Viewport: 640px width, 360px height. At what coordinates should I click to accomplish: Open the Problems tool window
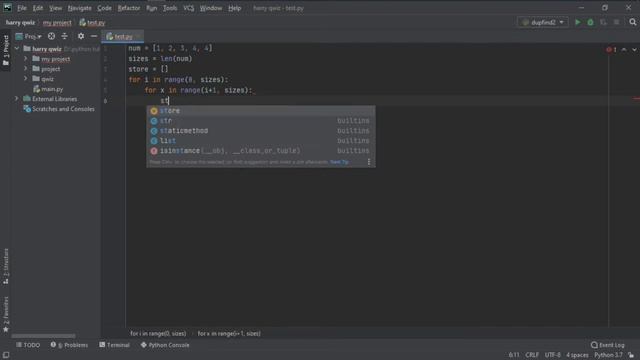tap(69, 345)
